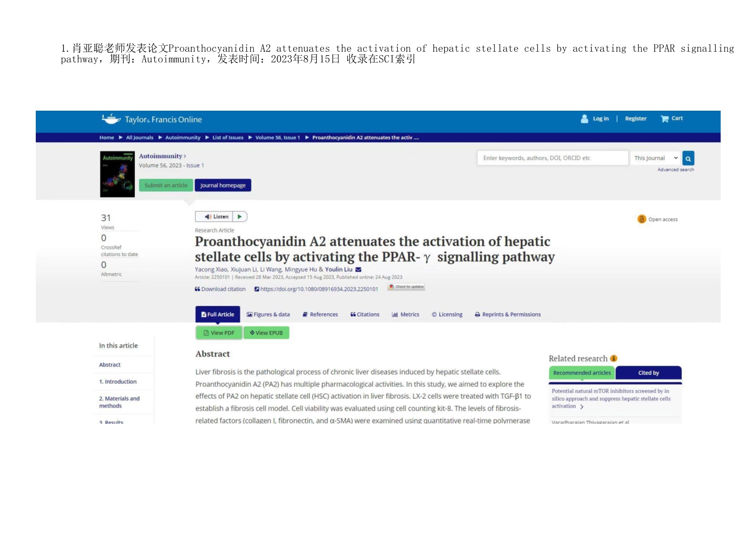Viewport: 756px width, 534px height.
Task: Open the References tab
Action: click(320, 314)
